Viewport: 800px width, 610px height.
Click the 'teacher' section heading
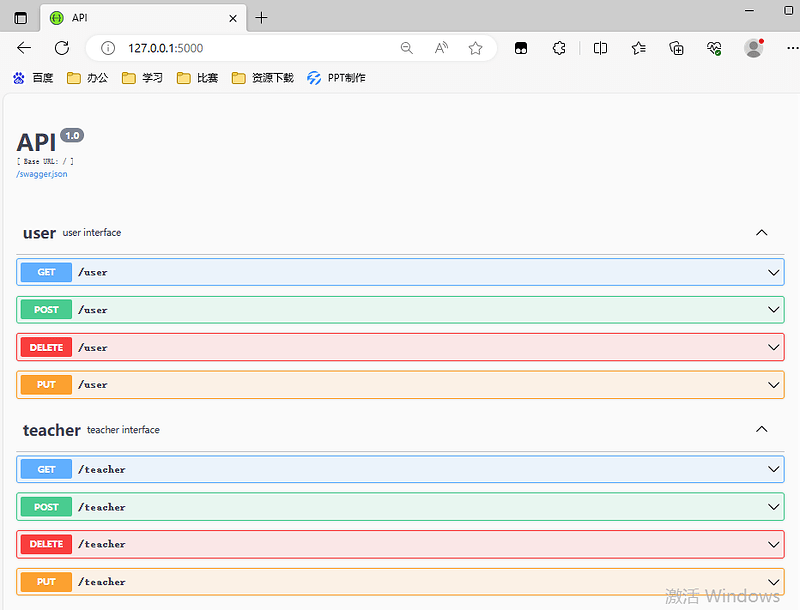coord(52,430)
